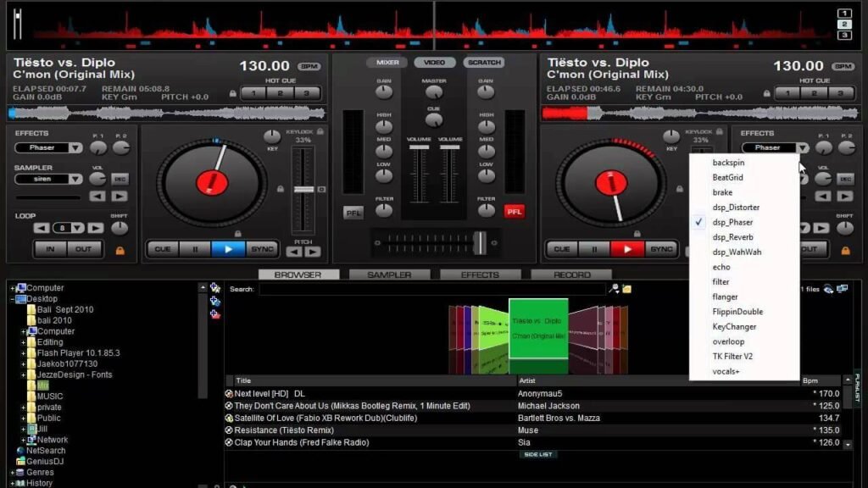Click left pitch bend minus arrow
Image resolution: width=868 pixels, height=488 pixels.
coord(293,252)
